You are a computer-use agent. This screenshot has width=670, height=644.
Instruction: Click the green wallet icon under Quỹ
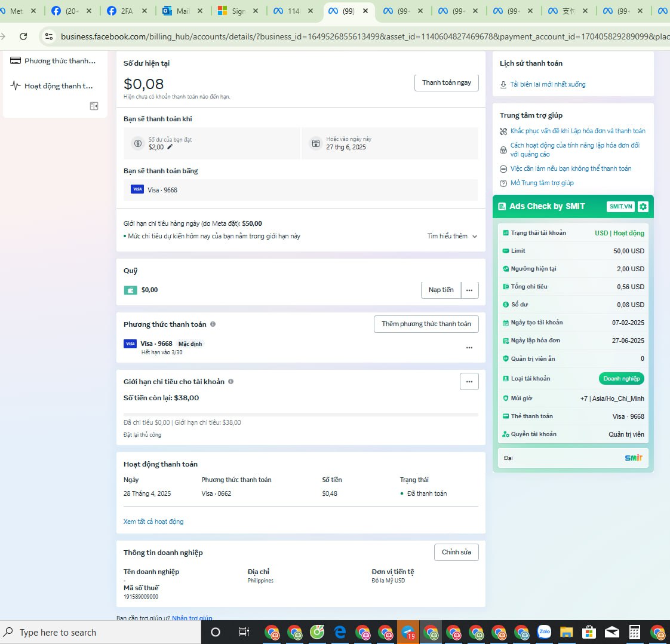(130, 290)
